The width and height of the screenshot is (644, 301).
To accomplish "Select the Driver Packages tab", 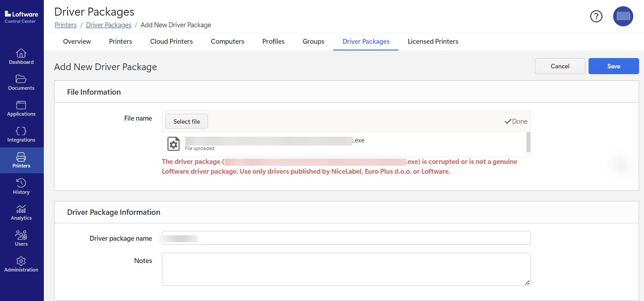I will click(366, 42).
